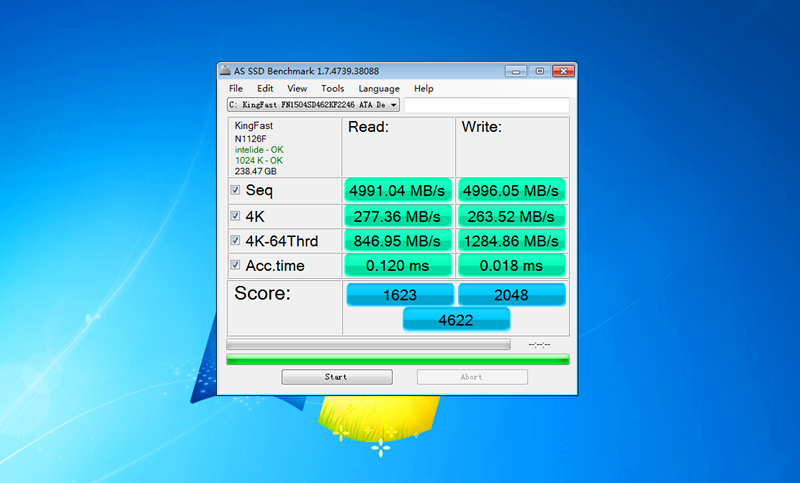
Task: Click the N1126F firmware text
Action: (251, 139)
